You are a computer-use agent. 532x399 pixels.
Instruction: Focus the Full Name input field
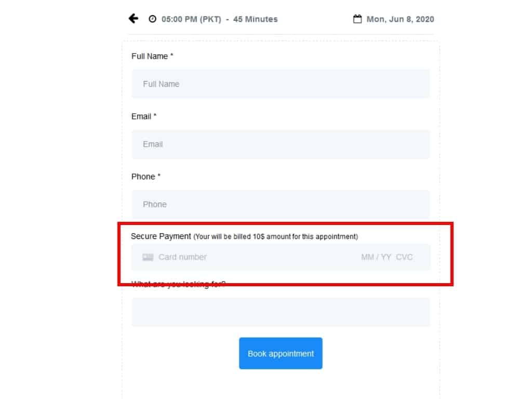coord(281,84)
